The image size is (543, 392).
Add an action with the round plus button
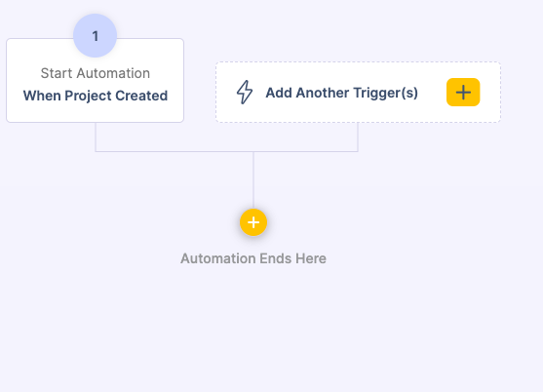point(253,222)
